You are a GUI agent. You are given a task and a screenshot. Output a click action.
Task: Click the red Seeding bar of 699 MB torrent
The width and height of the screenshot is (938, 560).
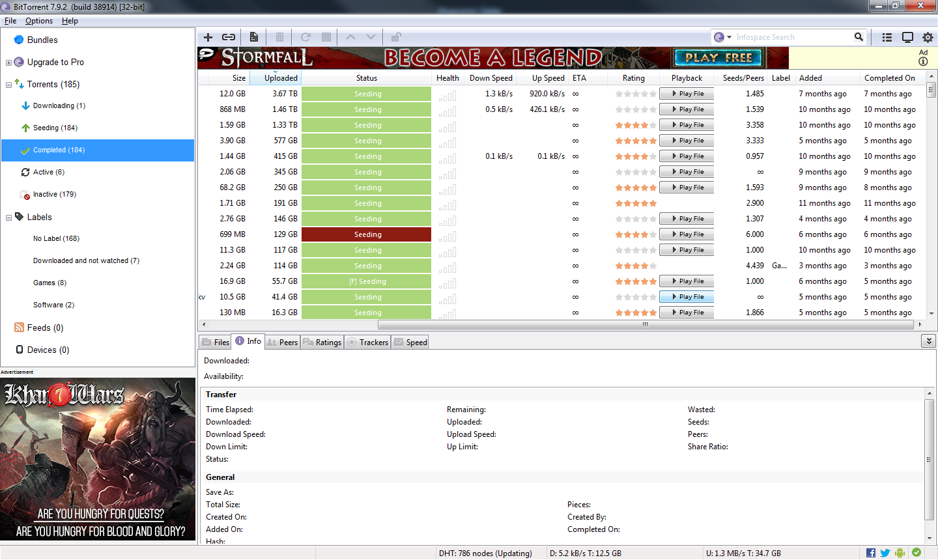click(x=367, y=234)
